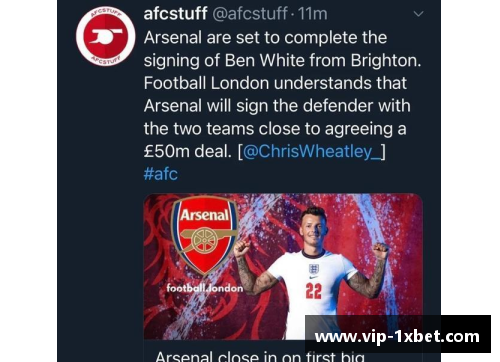Image resolution: width=500 pixels, height=362 pixels.
Task: Click the '£50m deal.' text in the tweet
Action: point(188,151)
